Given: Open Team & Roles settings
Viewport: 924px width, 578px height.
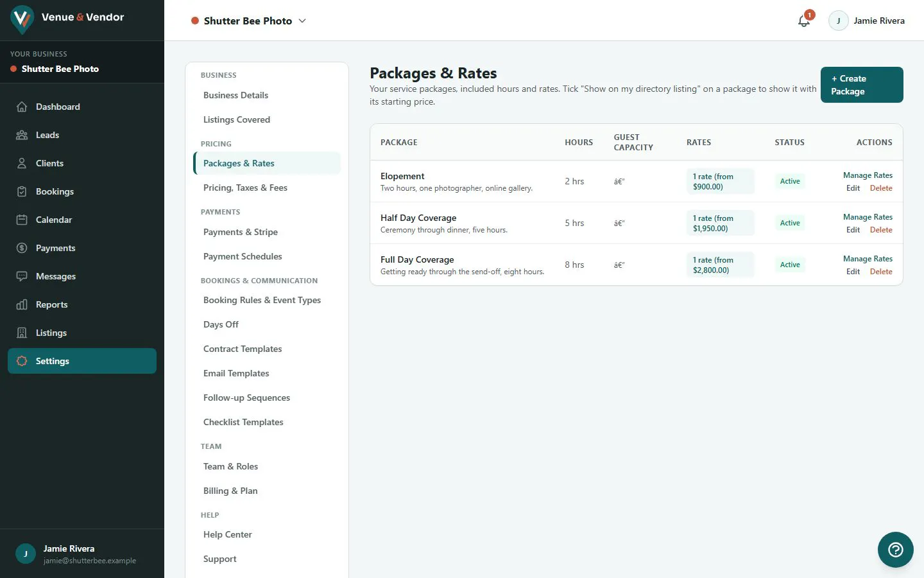Looking at the screenshot, I should [x=267, y=466].
